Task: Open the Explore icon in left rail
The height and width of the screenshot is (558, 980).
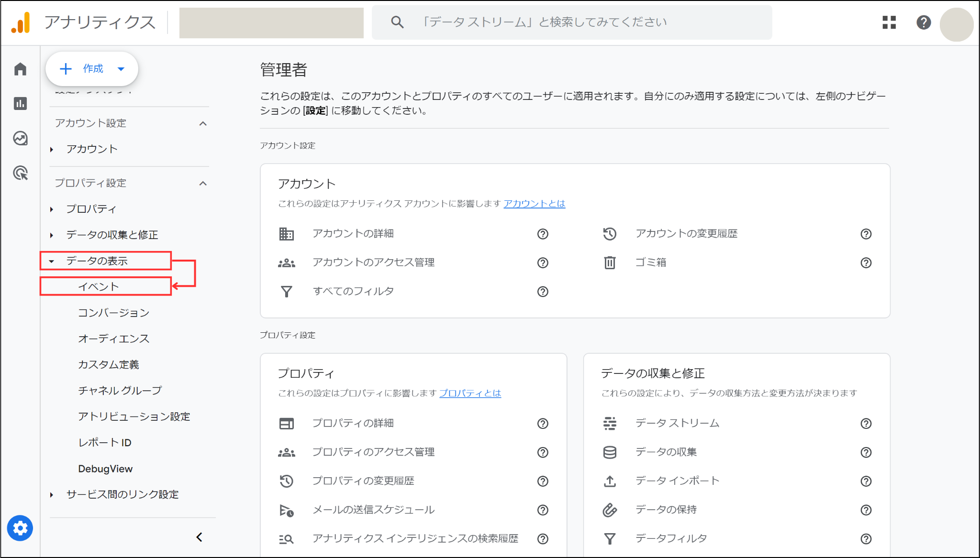Action: click(20, 138)
